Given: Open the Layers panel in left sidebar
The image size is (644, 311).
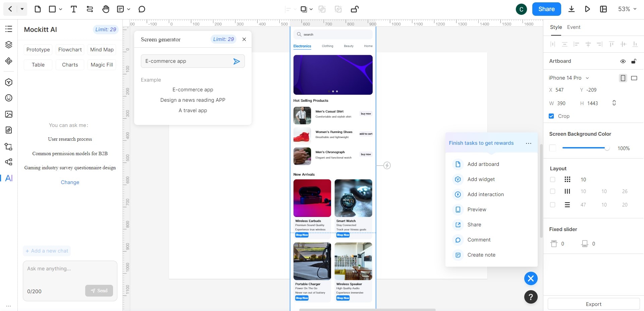Looking at the screenshot, I should coord(9,45).
